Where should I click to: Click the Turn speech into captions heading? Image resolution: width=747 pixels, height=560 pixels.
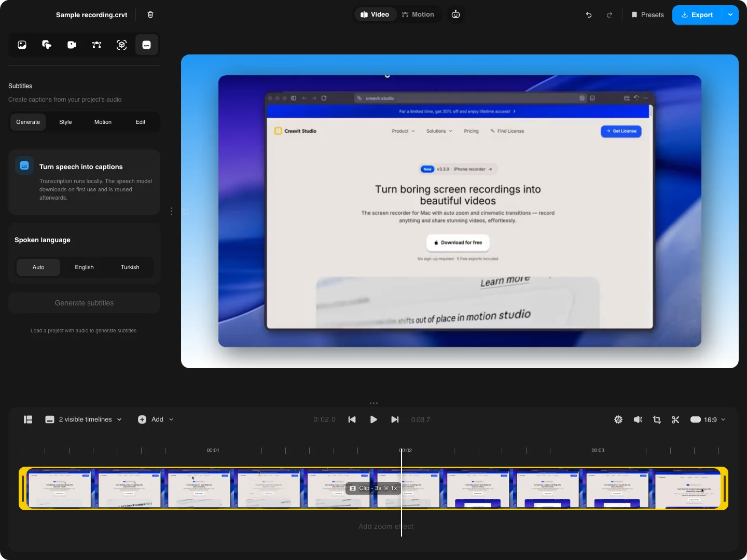[x=81, y=167]
